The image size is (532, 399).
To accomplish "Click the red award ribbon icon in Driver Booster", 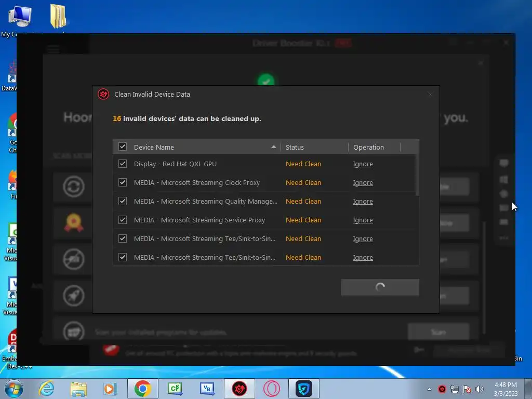I will pyautogui.click(x=73, y=222).
